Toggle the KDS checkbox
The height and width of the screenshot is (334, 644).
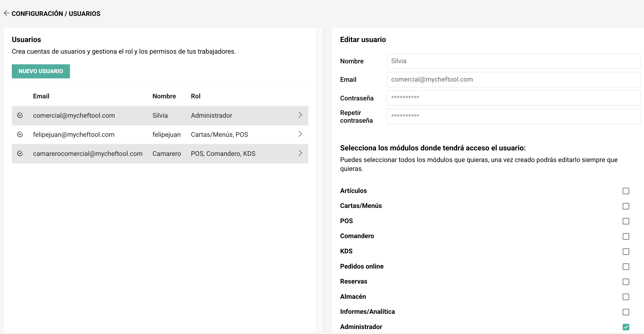[x=626, y=252]
